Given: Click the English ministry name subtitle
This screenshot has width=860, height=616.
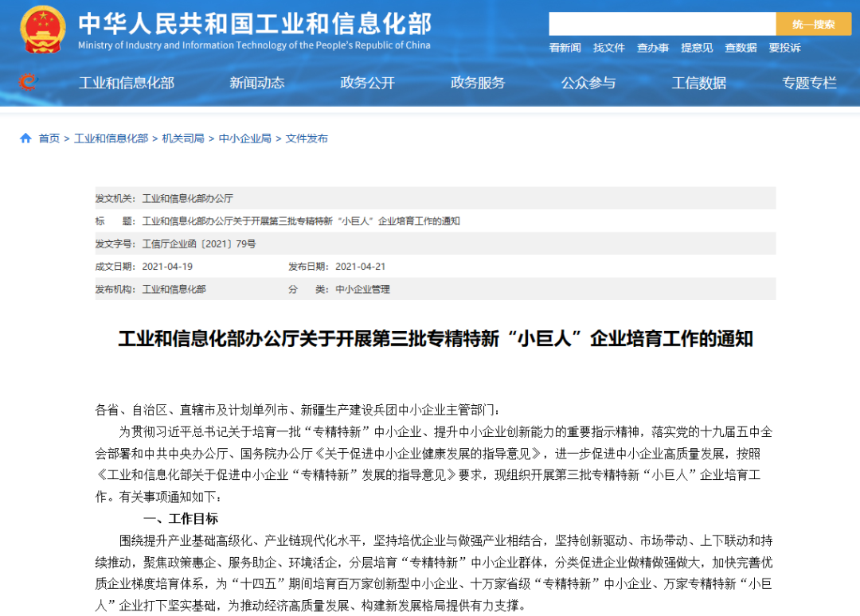Looking at the screenshot, I should pyautogui.click(x=254, y=45).
